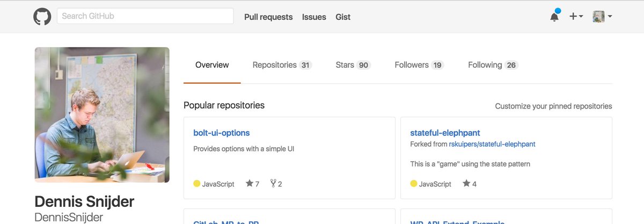Screen dimensions: 644x224
Task: Click the name Dennis Snijder
Action: coord(84,202)
